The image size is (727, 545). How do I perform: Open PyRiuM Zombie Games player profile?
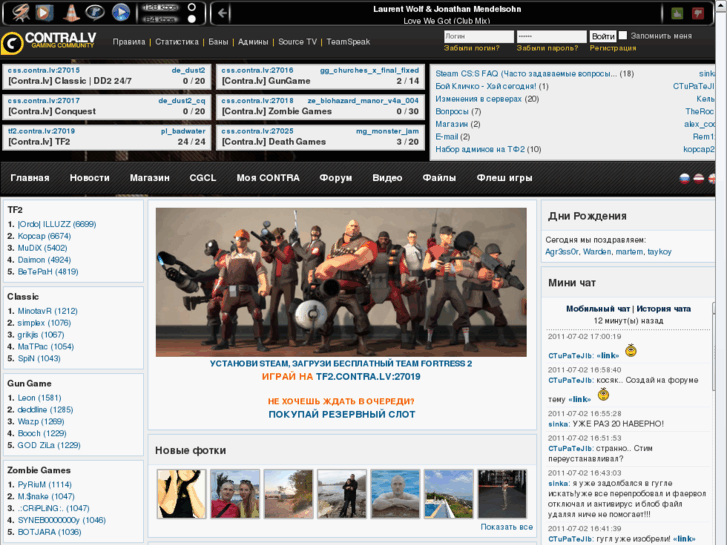tap(45, 485)
